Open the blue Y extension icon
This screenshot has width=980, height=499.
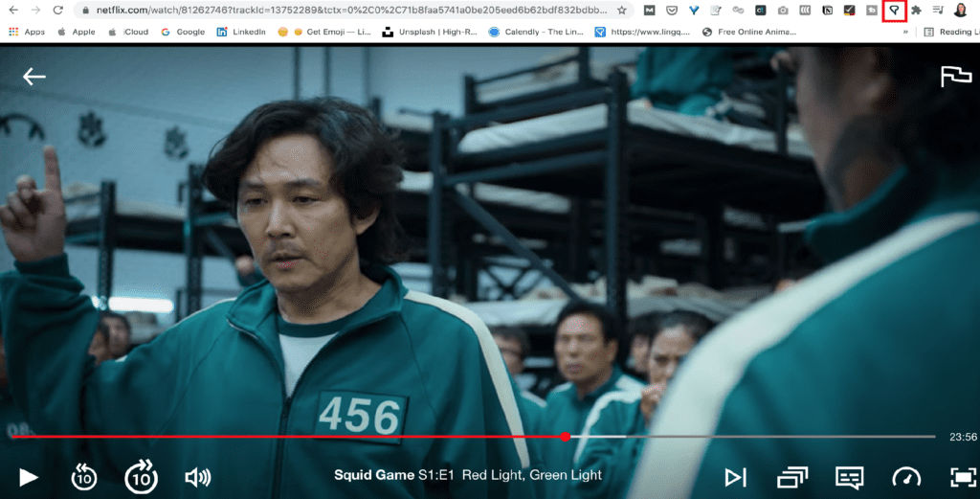pyautogui.click(x=694, y=10)
